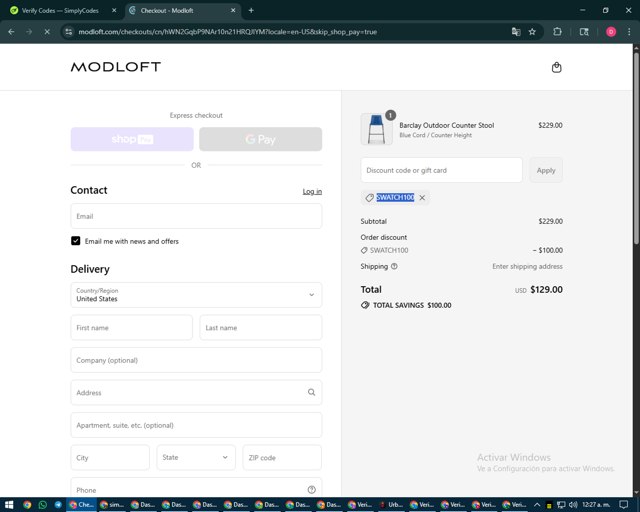Click the Enter shipping address text

tap(527, 266)
